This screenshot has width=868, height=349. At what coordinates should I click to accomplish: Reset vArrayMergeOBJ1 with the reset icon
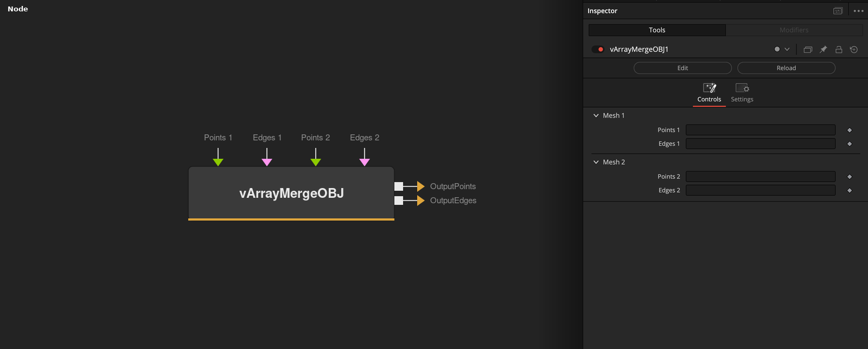coord(854,49)
